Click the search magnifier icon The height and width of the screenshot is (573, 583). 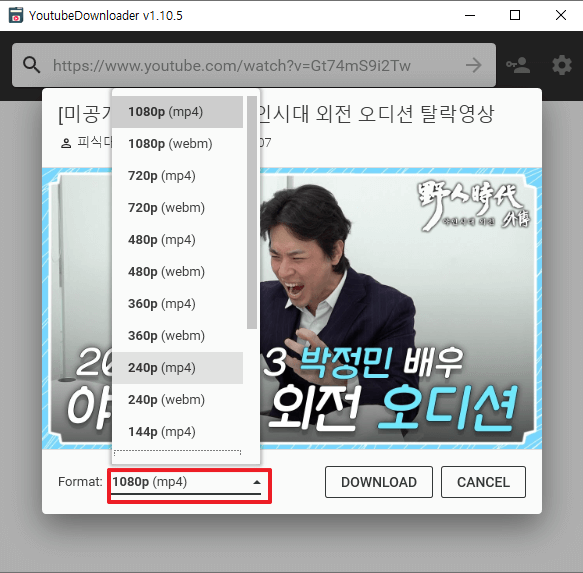pyautogui.click(x=31, y=65)
